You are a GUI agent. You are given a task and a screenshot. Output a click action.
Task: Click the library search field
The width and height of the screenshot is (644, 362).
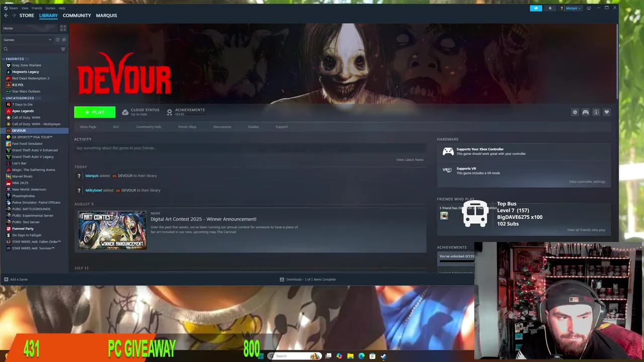(x=30, y=49)
